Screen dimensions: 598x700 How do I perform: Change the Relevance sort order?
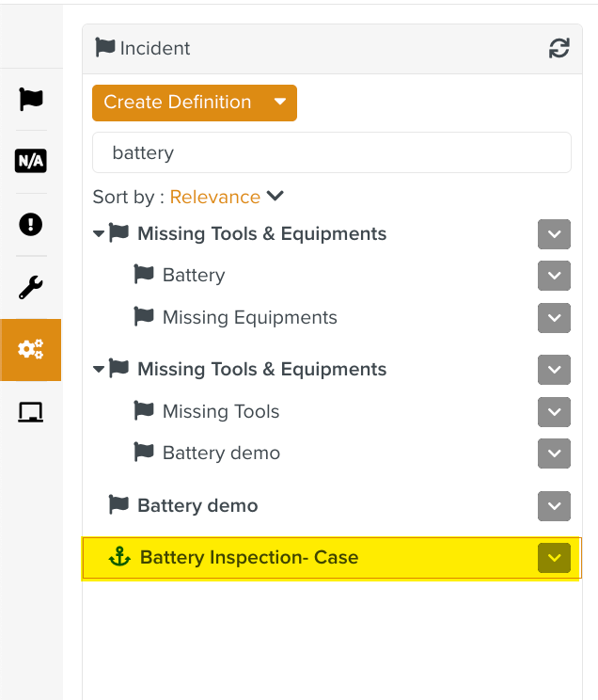pyautogui.click(x=226, y=197)
